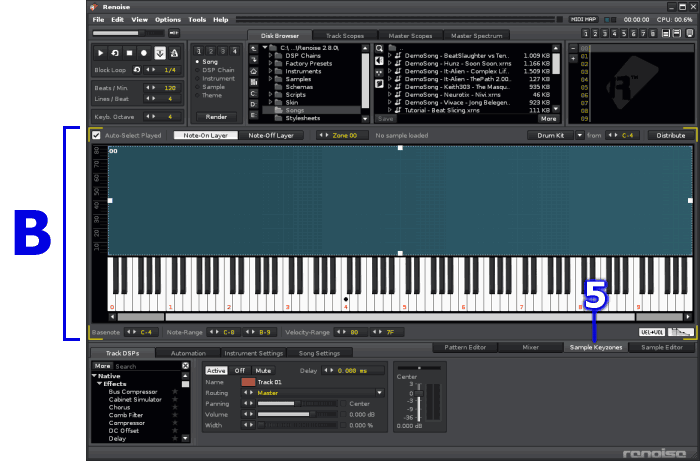The width and height of the screenshot is (700, 461).
Task: Expand the Samples folder
Action: [x=270, y=79]
